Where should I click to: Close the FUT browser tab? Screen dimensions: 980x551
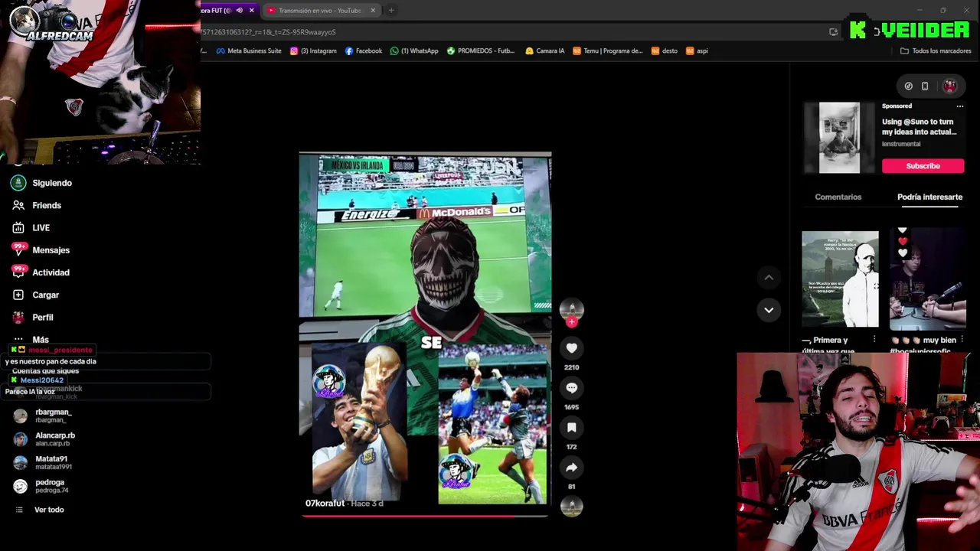251,11
